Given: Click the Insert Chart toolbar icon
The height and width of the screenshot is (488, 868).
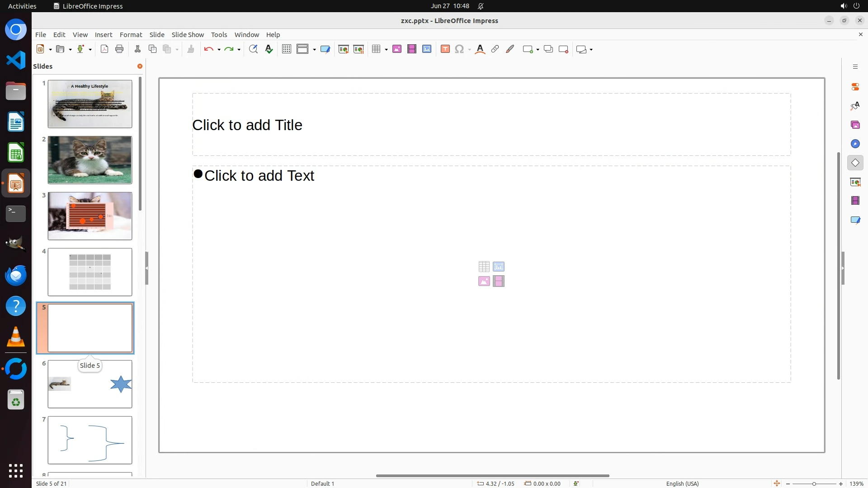Looking at the screenshot, I should click(427, 49).
